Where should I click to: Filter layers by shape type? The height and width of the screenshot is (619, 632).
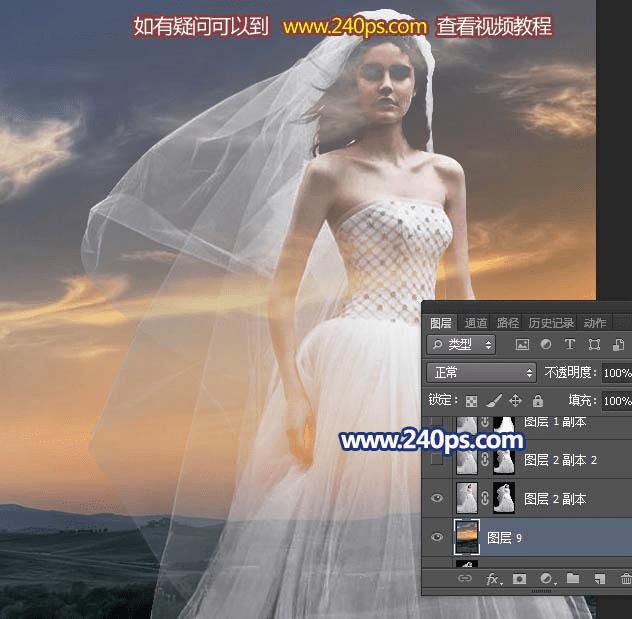[x=594, y=345]
